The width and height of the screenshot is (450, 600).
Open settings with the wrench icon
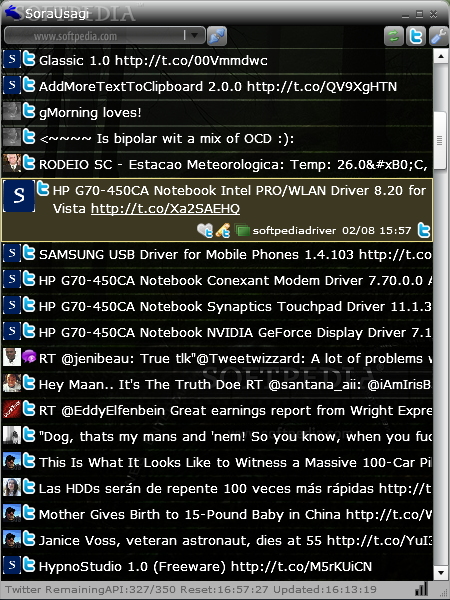click(x=438, y=36)
